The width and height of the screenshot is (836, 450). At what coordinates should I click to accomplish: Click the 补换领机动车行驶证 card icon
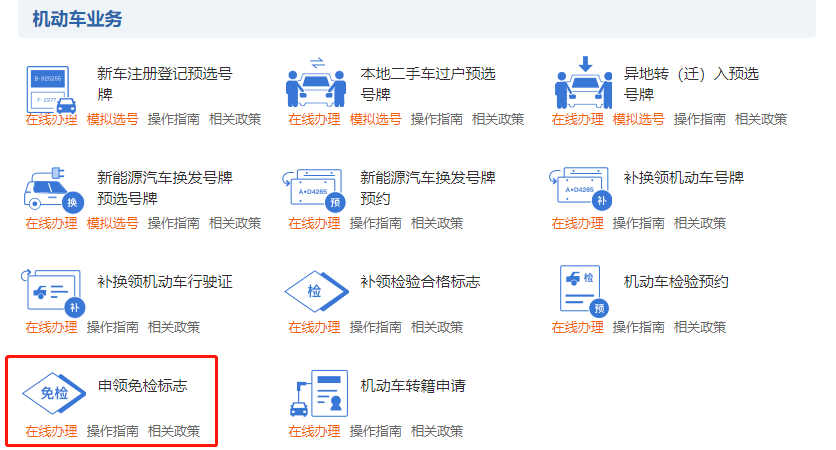tap(53, 293)
